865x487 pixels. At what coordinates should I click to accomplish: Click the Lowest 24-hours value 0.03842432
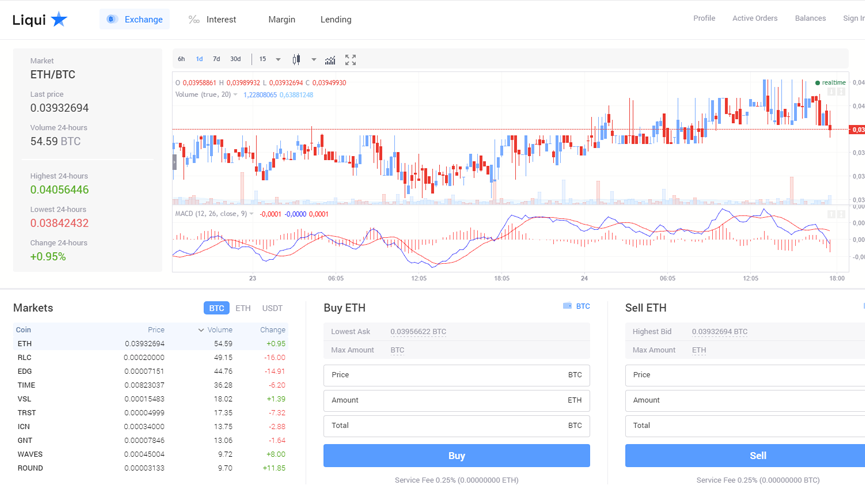click(59, 223)
